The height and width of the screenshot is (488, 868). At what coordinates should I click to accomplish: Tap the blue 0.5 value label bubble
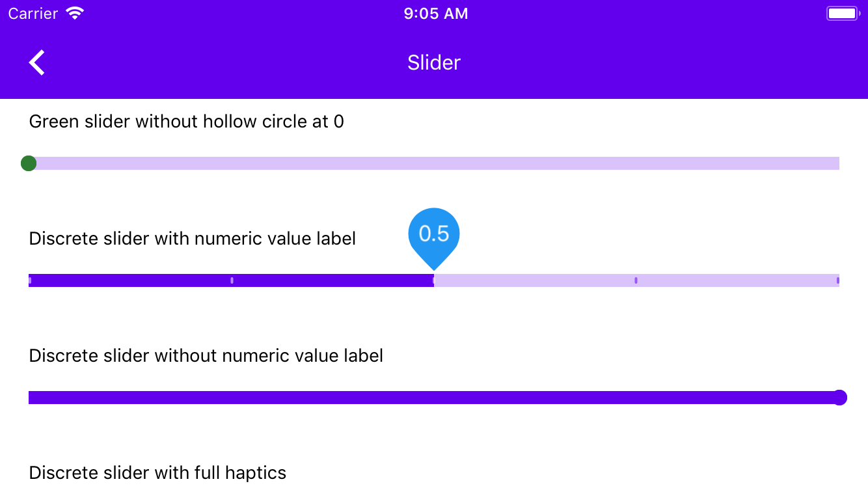[x=433, y=231]
